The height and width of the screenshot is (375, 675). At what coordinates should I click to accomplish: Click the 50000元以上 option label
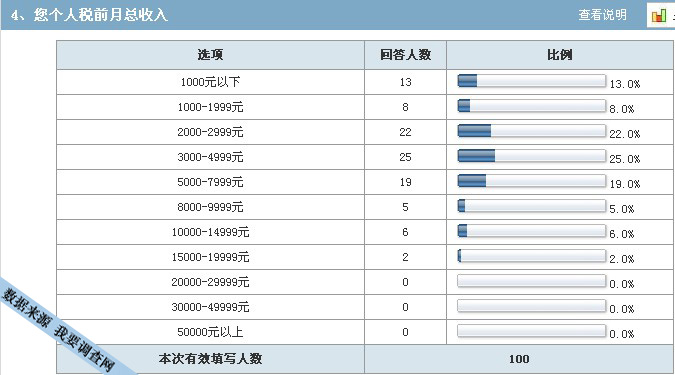click(x=211, y=332)
